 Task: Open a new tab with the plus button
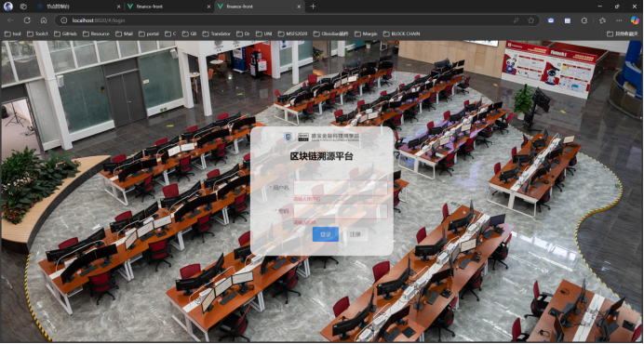(x=313, y=7)
